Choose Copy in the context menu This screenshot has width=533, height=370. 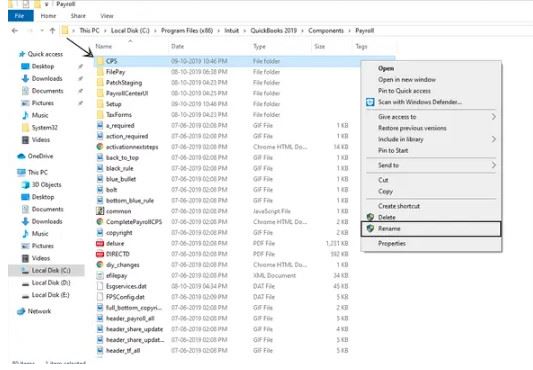pyautogui.click(x=385, y=191)
